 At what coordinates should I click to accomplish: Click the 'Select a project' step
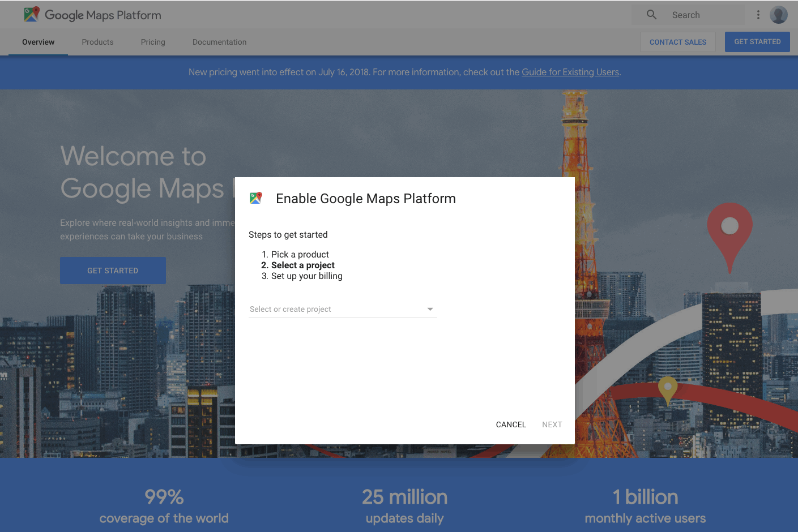click(x=303, y=265)
